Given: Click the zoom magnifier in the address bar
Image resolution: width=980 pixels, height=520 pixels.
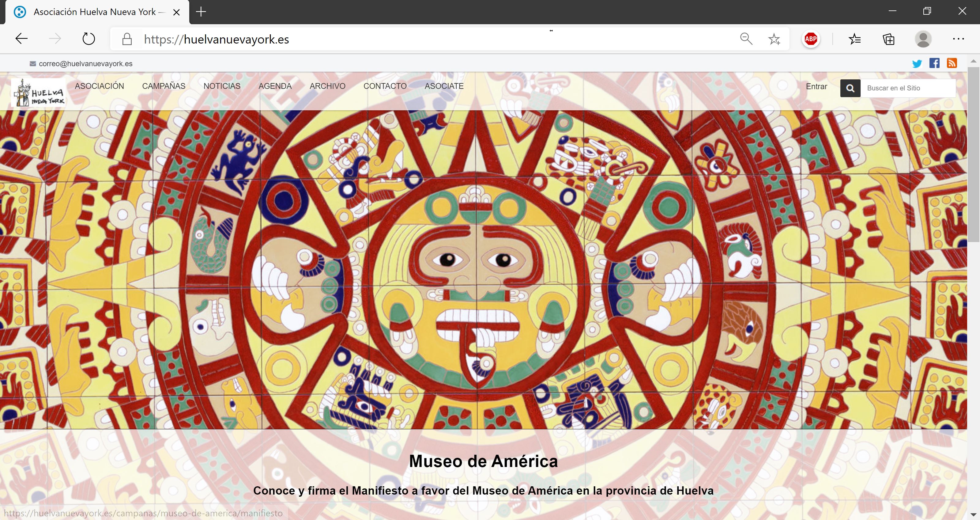Looking at the screenshot, I should click(x=746, y=39).
